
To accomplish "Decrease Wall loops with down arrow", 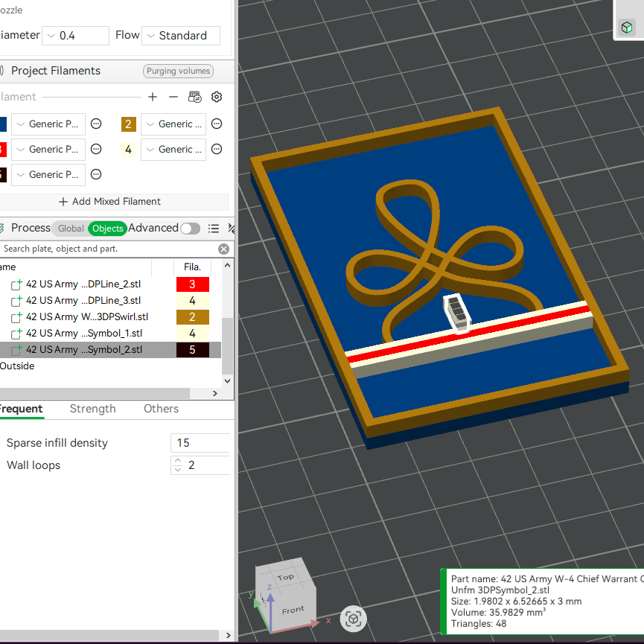I will click(178, 470).
